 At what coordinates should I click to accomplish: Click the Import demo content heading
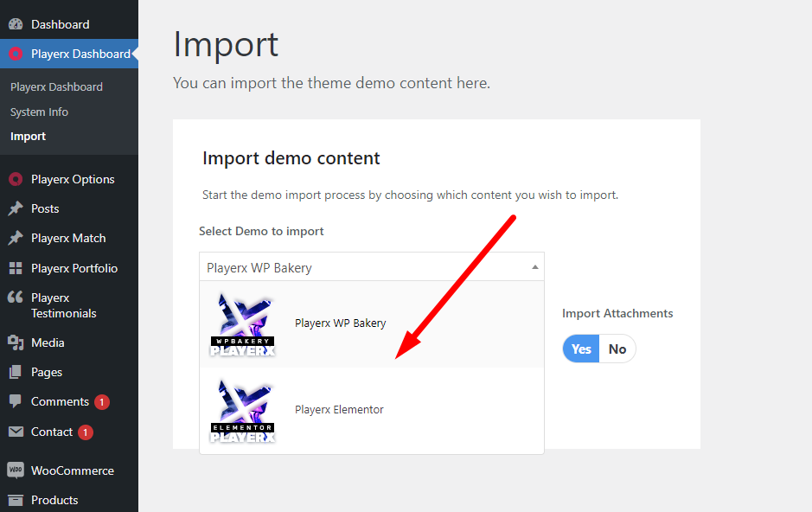(x=291, y=158)
